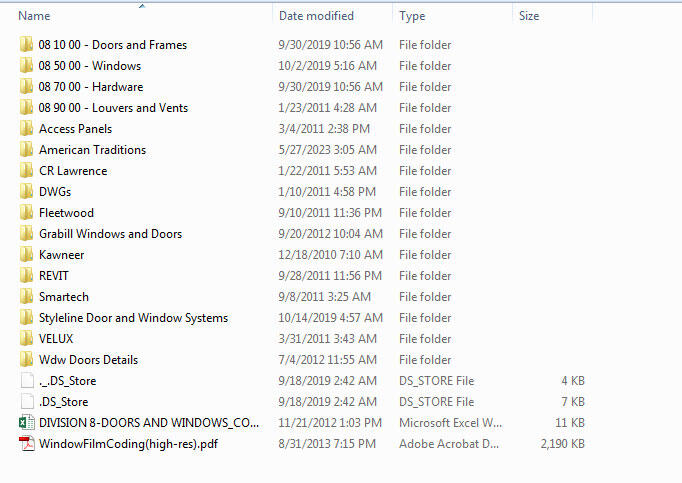Select the Fleetwood folder icon
This screenshot has width=682, height=483.
click(27, 212)
